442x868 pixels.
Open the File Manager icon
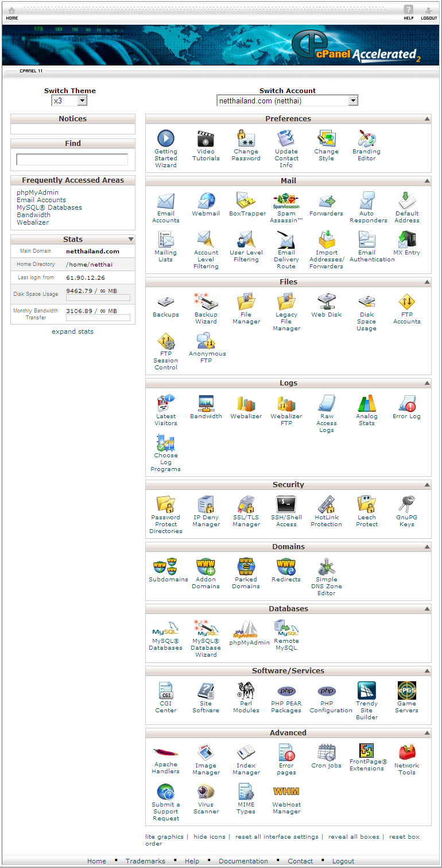click(x=246, y=302)
